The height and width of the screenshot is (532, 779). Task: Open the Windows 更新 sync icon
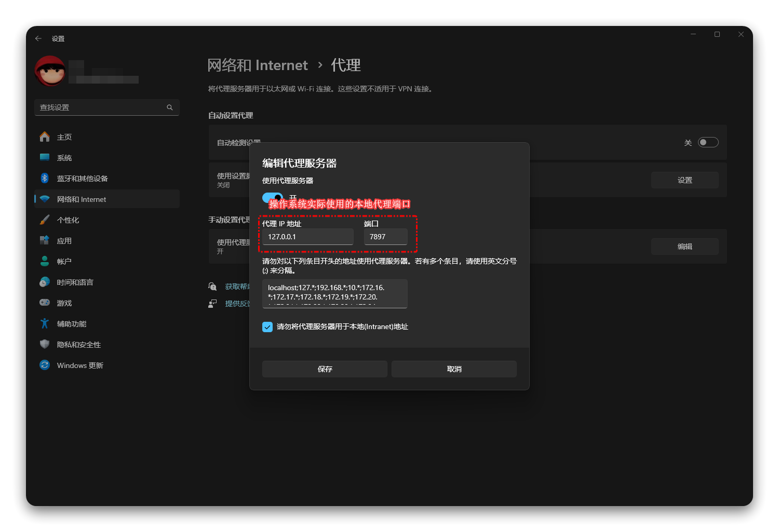click(x=45, y=365)
